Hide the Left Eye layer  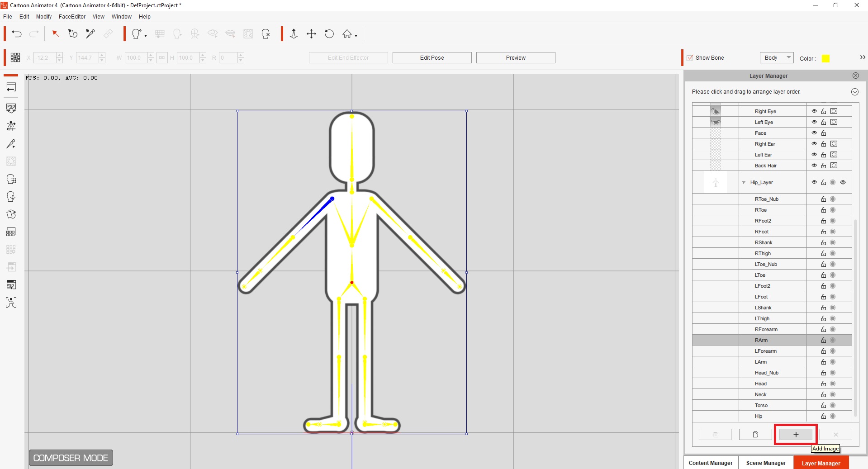coord(814,122)
